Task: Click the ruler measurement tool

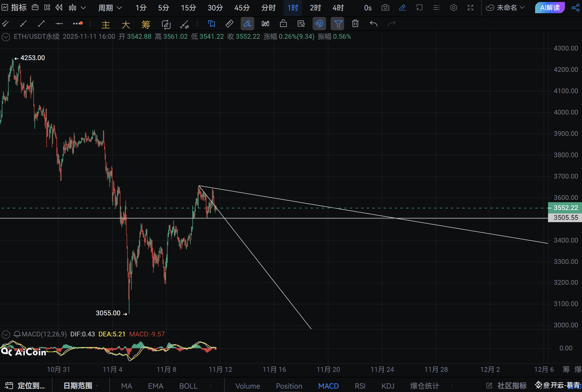Action: [x=229, y=24]
